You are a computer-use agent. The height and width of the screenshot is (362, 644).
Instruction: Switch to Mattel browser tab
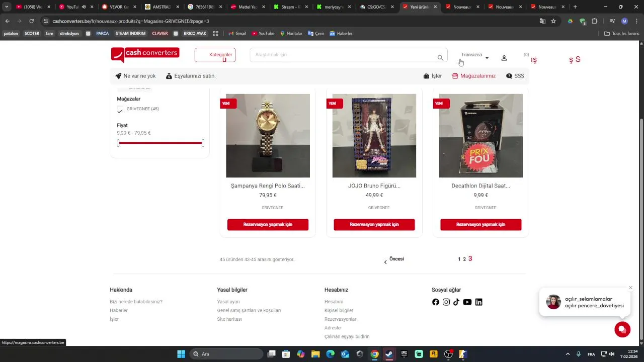tap(248, 7)
